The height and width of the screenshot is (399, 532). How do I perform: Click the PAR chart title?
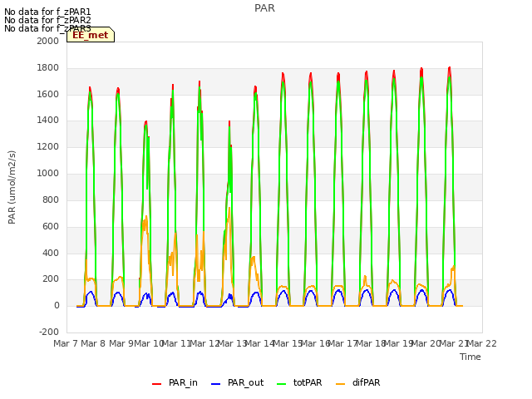click(264, 8)
